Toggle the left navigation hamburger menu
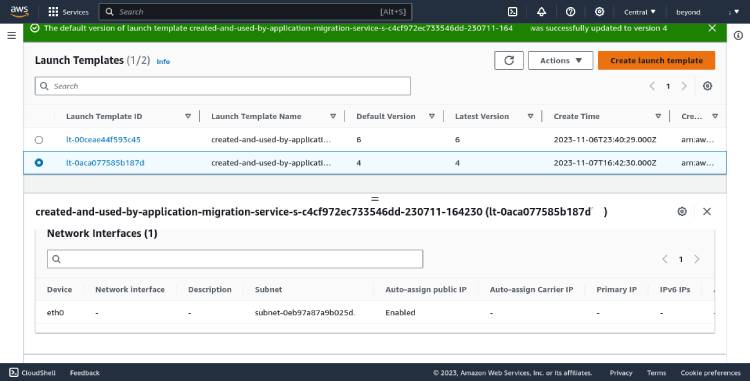 11,35
